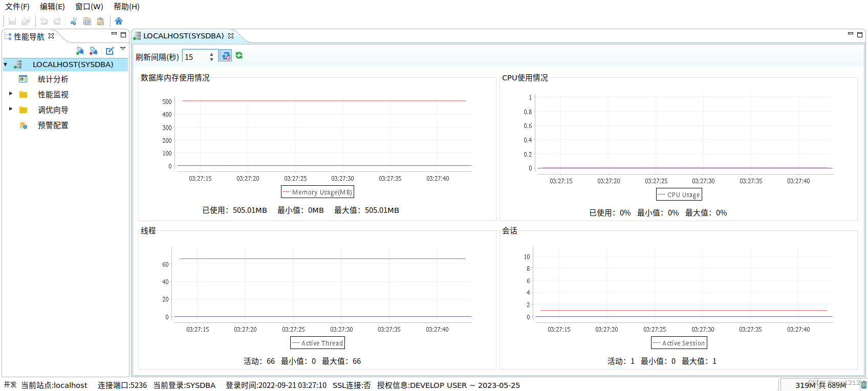Click the 统计分析 report icon
Screen dimensions: 868x391
click(23, 79)
